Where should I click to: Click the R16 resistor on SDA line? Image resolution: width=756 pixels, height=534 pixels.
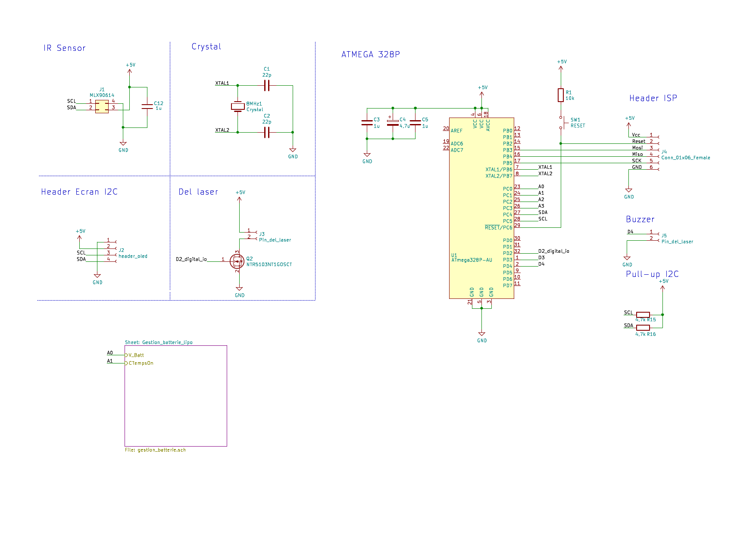pyautogui.click(x=643, y=328)
